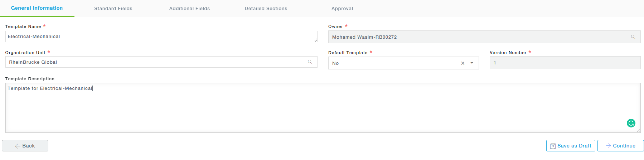This screenshot has width=644, height=160.
Task: Clear the Default Template selection
Action: point(463,63)
